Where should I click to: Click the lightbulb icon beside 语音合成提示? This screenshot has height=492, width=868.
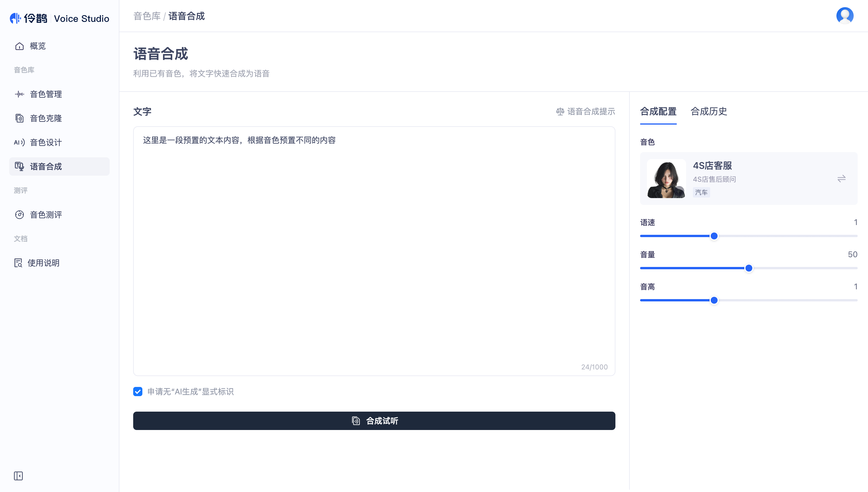560,111
